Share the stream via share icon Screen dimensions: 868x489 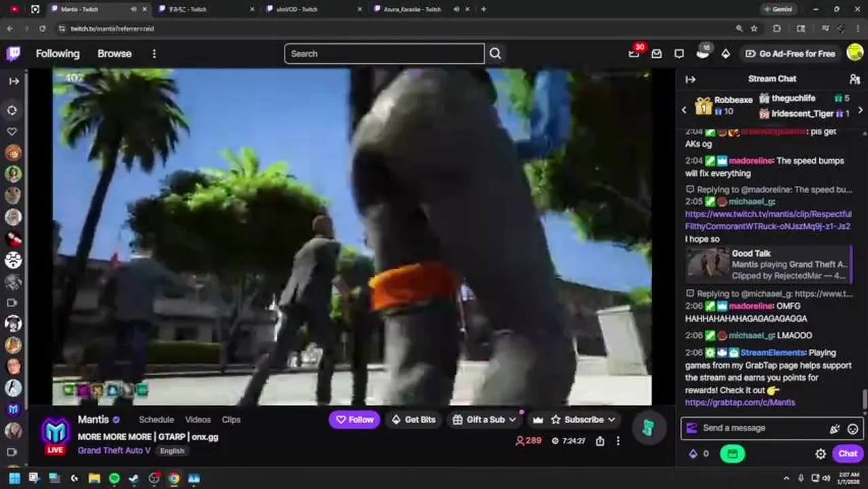click(600, 441)
